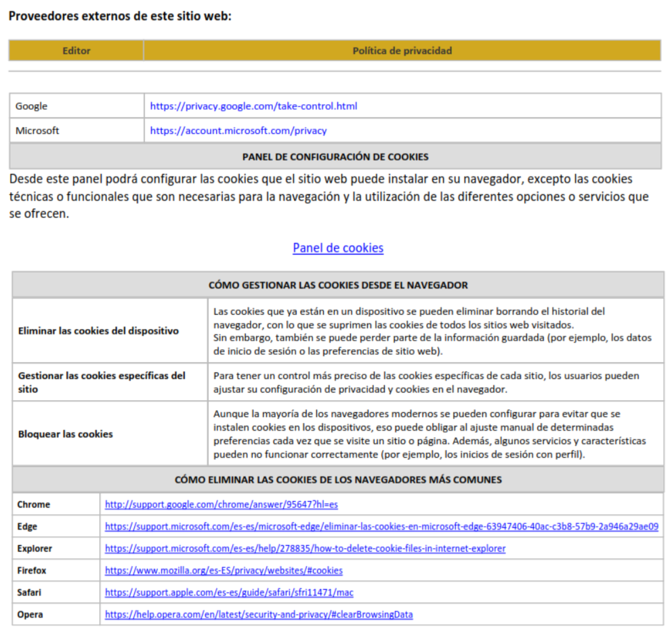Click 'CÓMO GESTIONAR LAS COOKIES DESDE EL NAVEGADOR' heading
Viewport: 672px width, 635px height.
338,285
